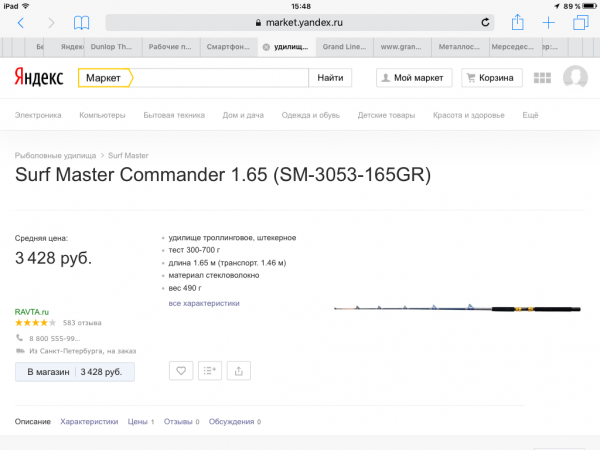This screenshot has height=450, width=600.
Task: Open the Одежда и обувь category
Action: click(311, 115)
